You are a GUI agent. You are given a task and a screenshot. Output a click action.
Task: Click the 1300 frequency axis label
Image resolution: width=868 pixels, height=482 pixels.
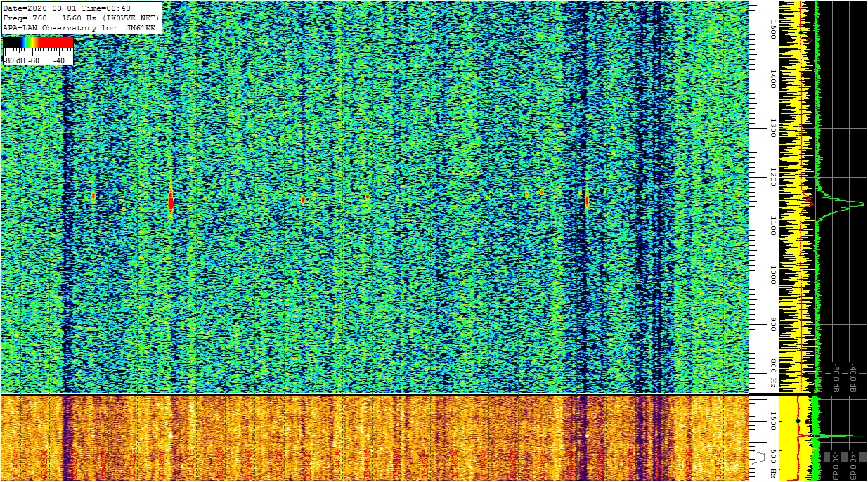(x=773, y=127)
